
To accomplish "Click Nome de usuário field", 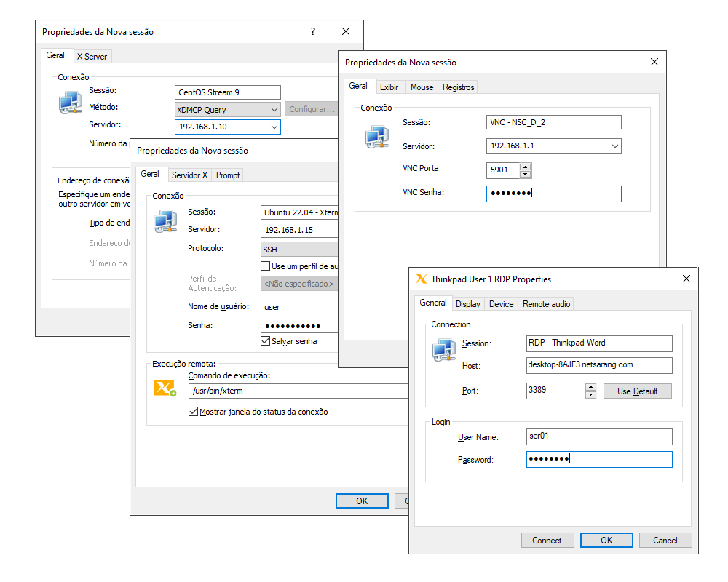I will [x=299, y=307].
